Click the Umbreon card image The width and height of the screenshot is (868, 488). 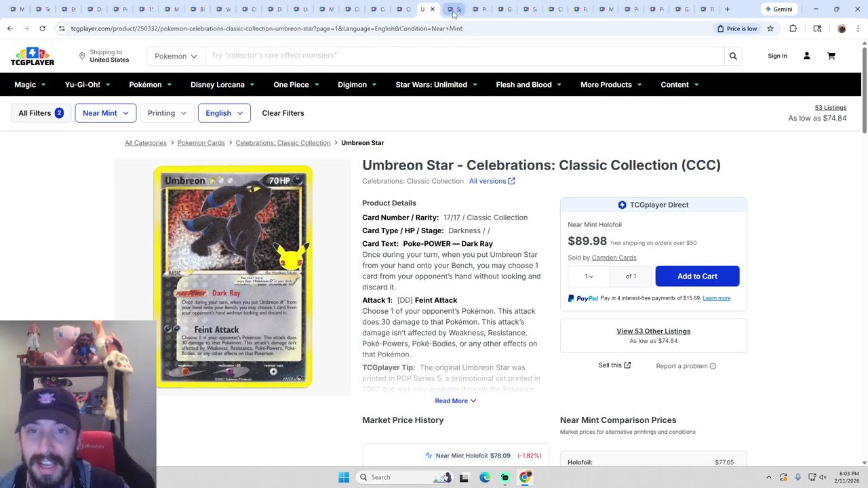[x=233, y=277]
